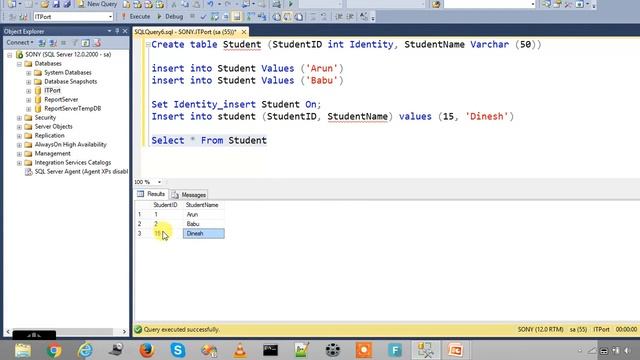Screen dimensions: 640x360
Task: Collapse the SONY server node
Action: [10, 55]
